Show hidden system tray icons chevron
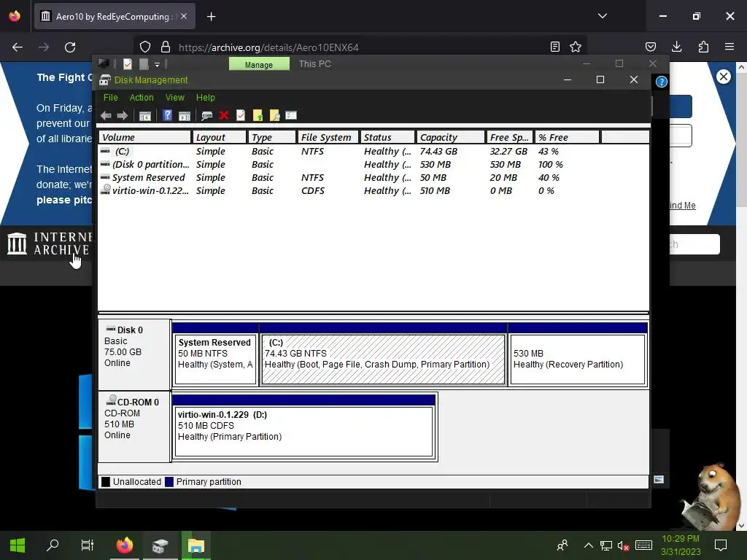This screenshot has width=747, height=560. (x=589, y=545)
